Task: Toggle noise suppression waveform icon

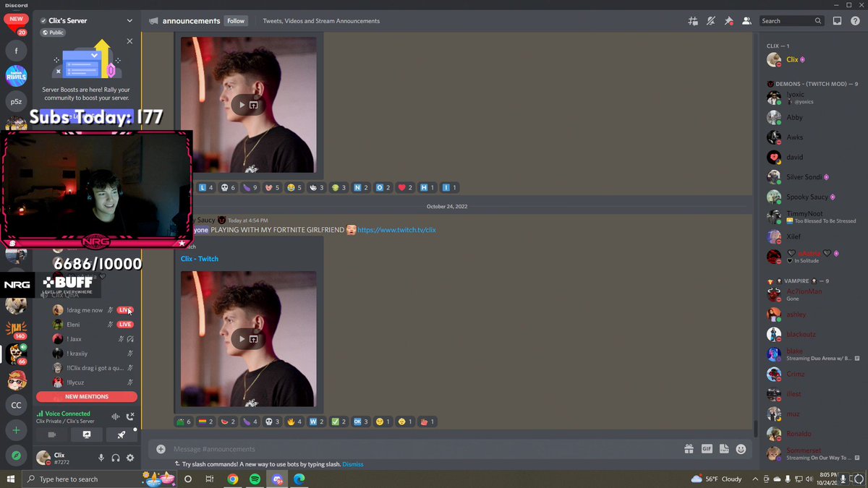Action: pos(115,416)
